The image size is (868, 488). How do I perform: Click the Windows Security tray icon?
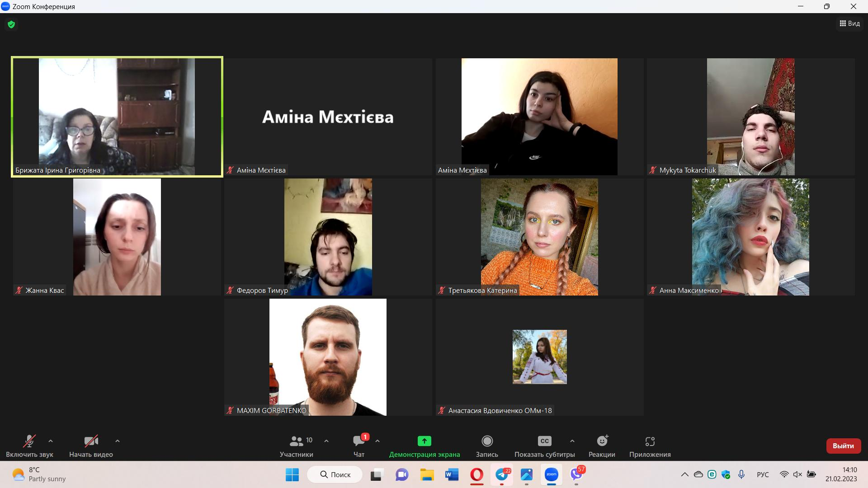point(726,474)
